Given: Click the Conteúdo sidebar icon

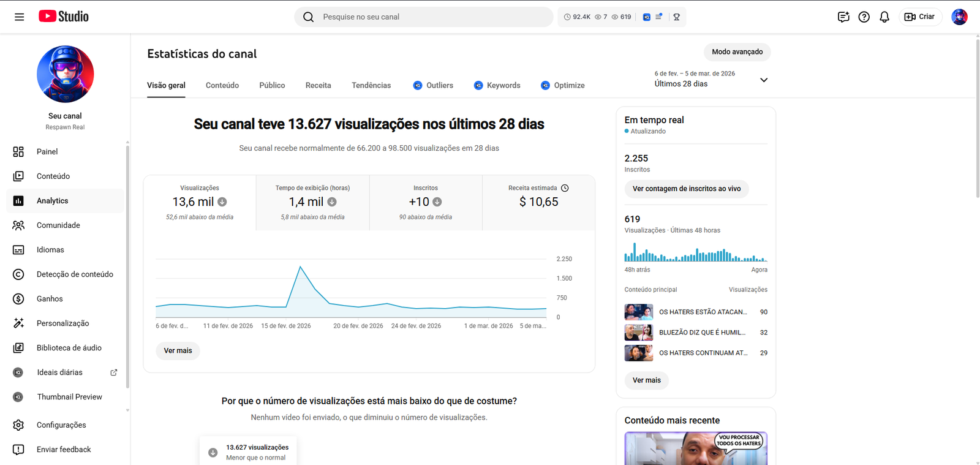Looking at the screenshot, I should 18,176.
